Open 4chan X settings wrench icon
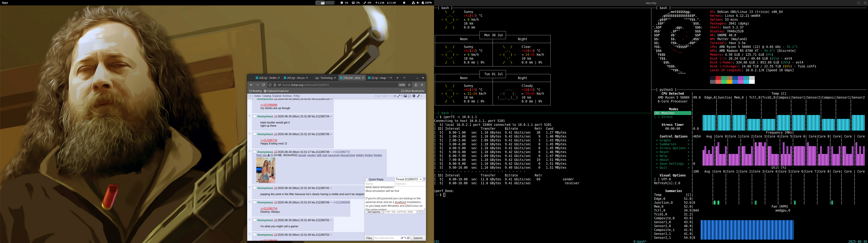This screenshot has height=243, width=868. coord(419,96)
